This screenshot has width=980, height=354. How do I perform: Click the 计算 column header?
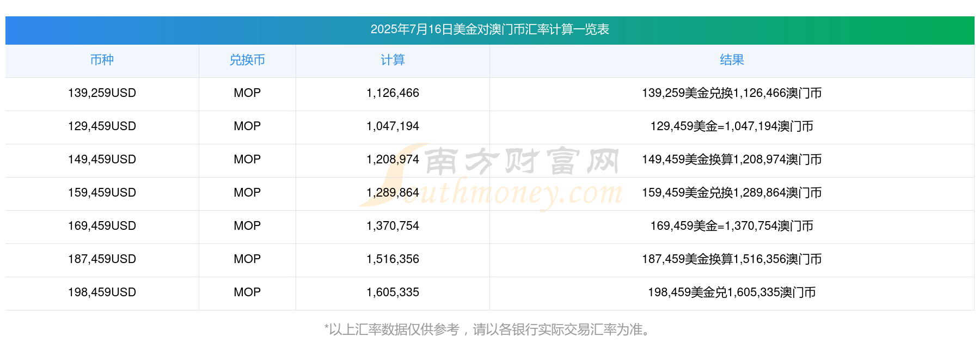(393, 60)
